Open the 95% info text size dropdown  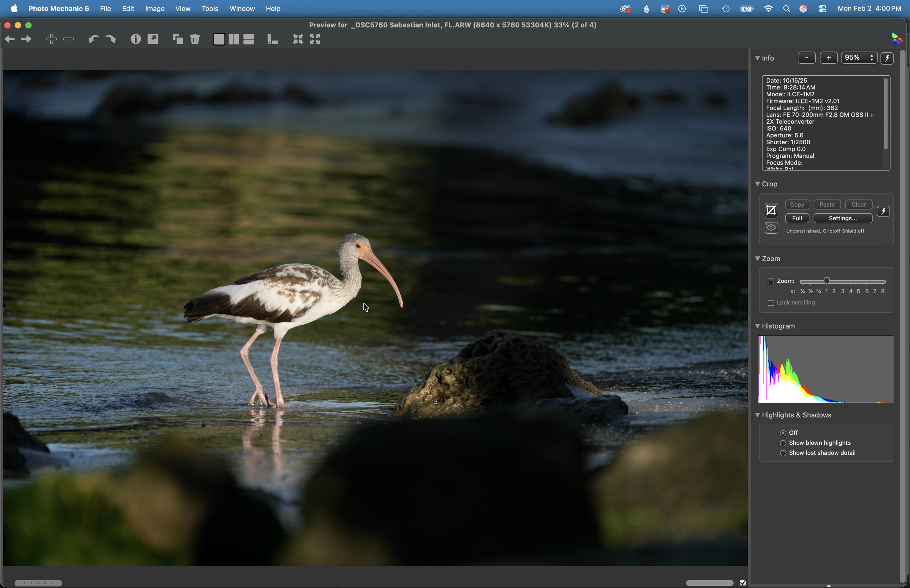pos(859,58)
